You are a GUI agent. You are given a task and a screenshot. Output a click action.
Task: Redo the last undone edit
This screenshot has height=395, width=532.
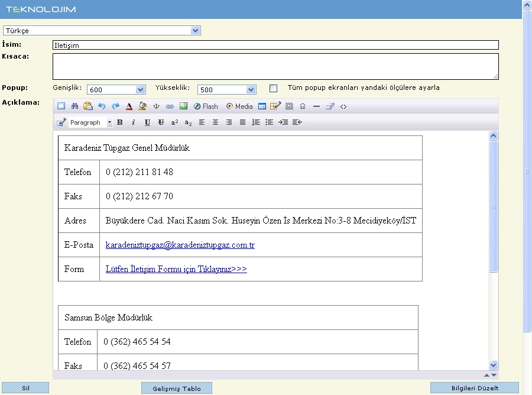pos(116,106)
